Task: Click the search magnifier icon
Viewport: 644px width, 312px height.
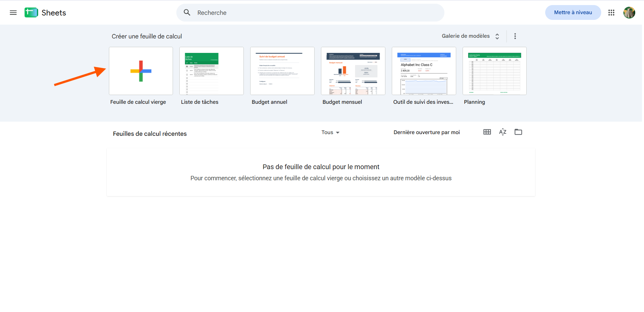Action: (187, 12)
